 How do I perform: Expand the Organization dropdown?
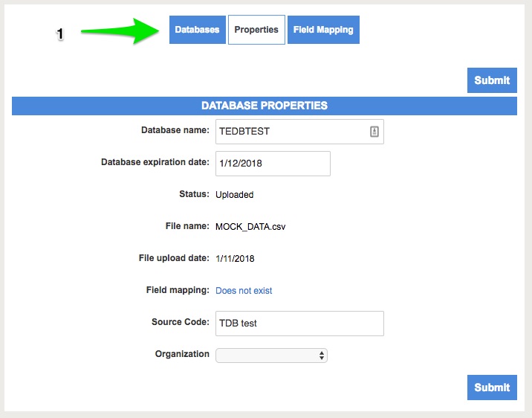coord(271,356)
